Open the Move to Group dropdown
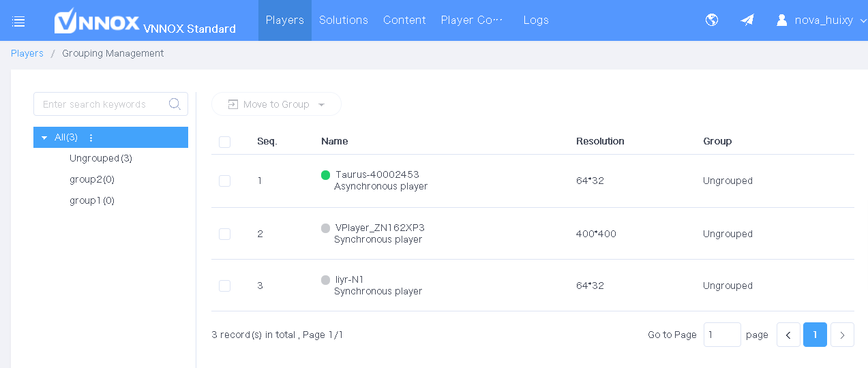868x368 pixels. 276,104
